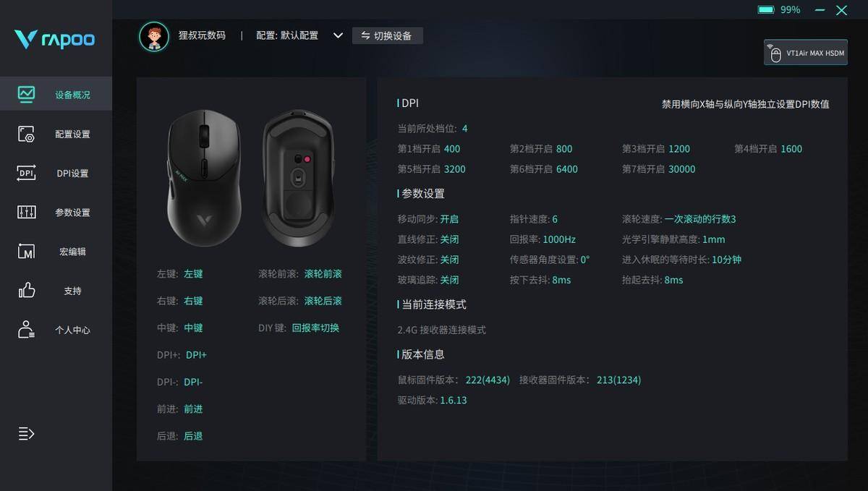Open the 设备概况 overview icon in sidebar
The width and height of the screenshot is (868, 491).
(x=27, y=94)
